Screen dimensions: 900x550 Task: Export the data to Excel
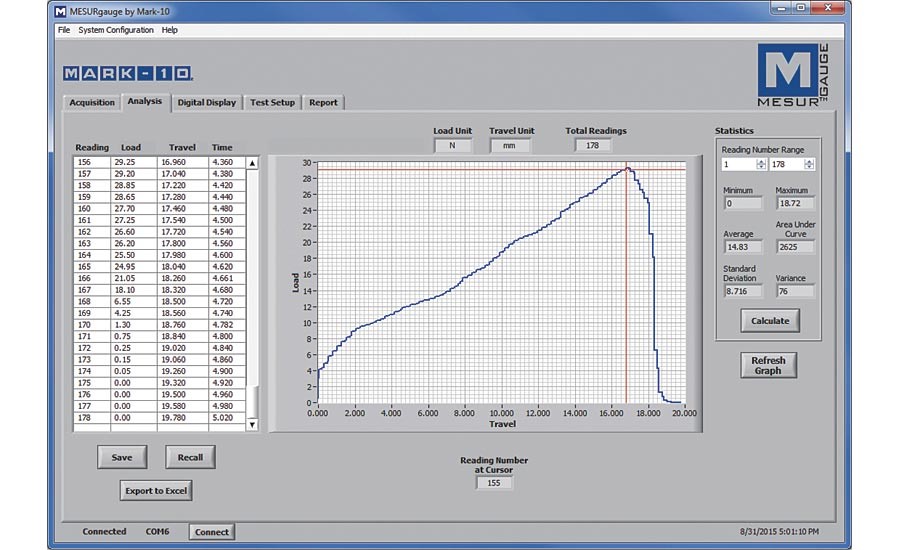(155, 490)
